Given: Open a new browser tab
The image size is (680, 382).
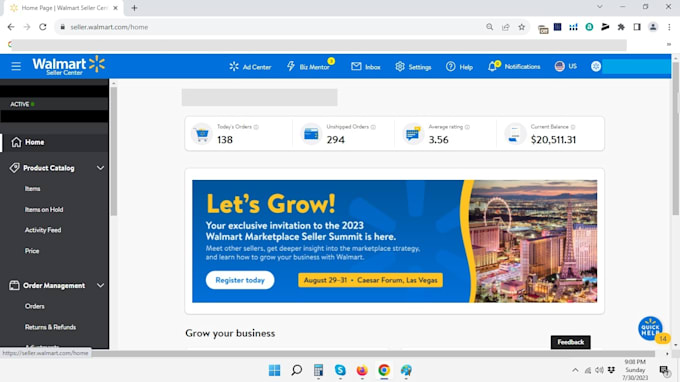Looking at the screenshot, I should 134,8.
